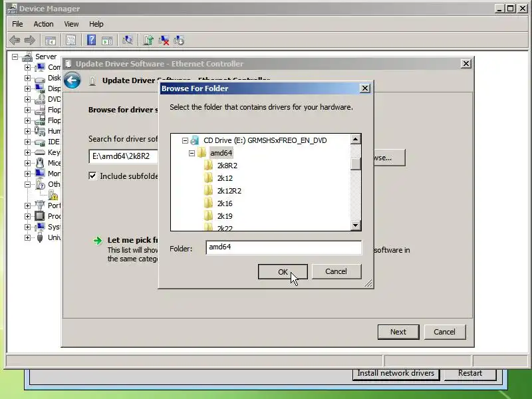Click the blue Help question-mark toolbar icon
Image resolution: width=532 pixels, height=399 pixels.
pos(91,41)
